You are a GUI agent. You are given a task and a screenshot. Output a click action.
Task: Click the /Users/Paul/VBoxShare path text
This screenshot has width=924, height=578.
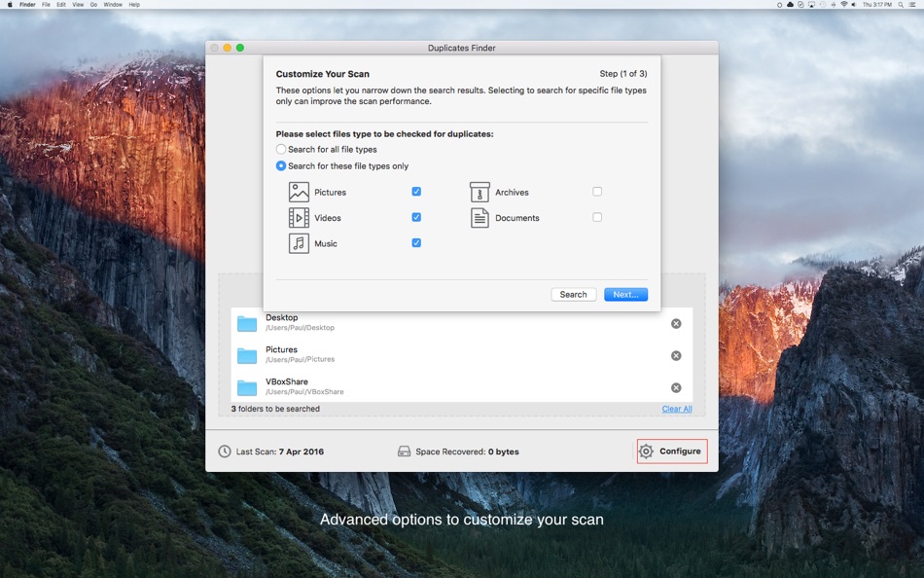(x=304, y=391)
